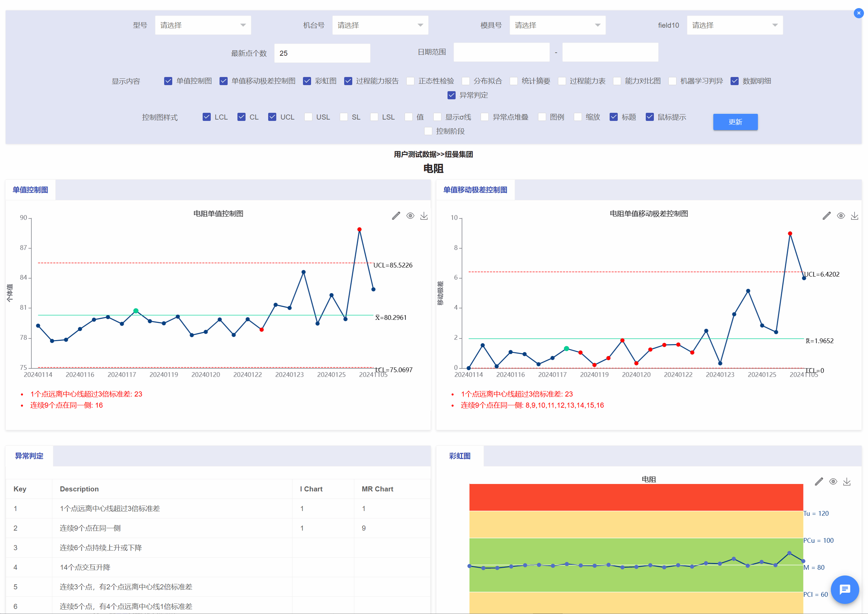This screenshot has width=868, height=614.
Task: Close the panel with the blue X button
Action: tap(859, 13)
